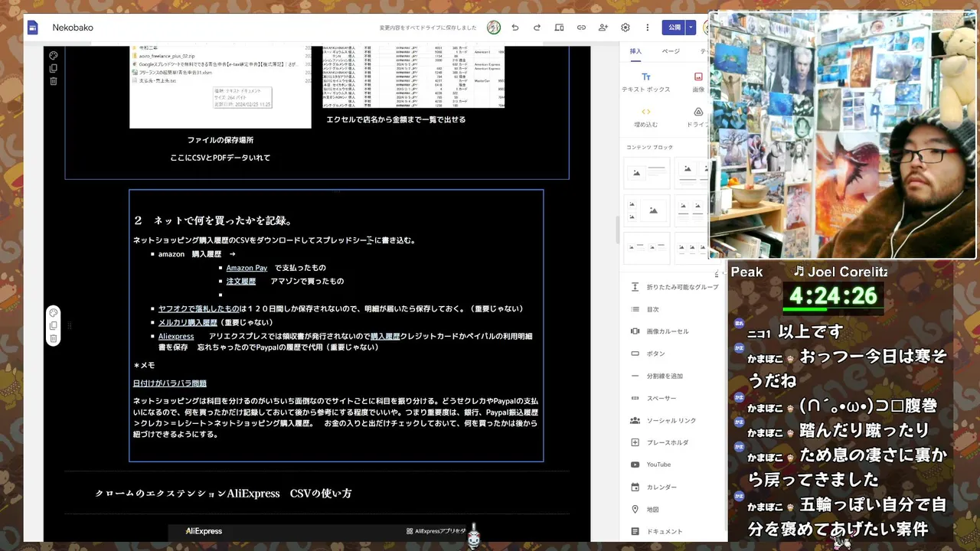Open the Google Sites home logo
980x551 pixels.
coord(33,28)
